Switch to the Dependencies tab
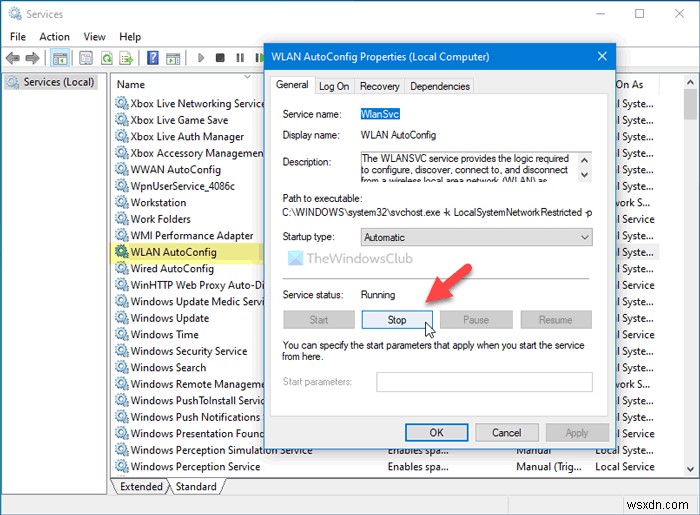The image size is (700, 515). (440, 86)
